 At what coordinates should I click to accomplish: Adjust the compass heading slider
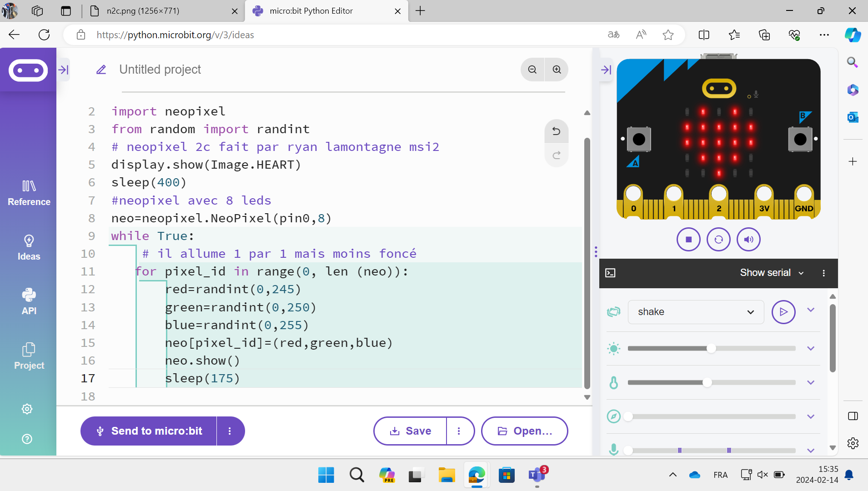tap(712, 417)
